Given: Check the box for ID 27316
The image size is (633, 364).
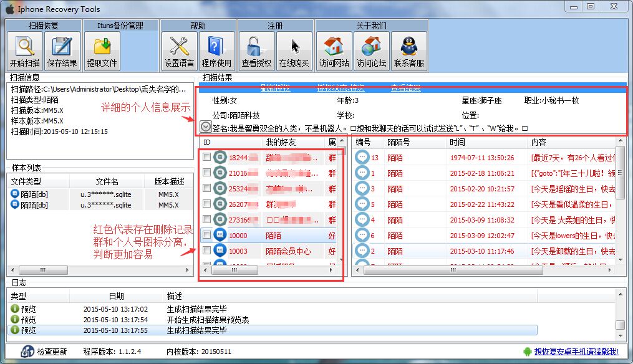Looking at the screenshot, I should coord(206,219).
